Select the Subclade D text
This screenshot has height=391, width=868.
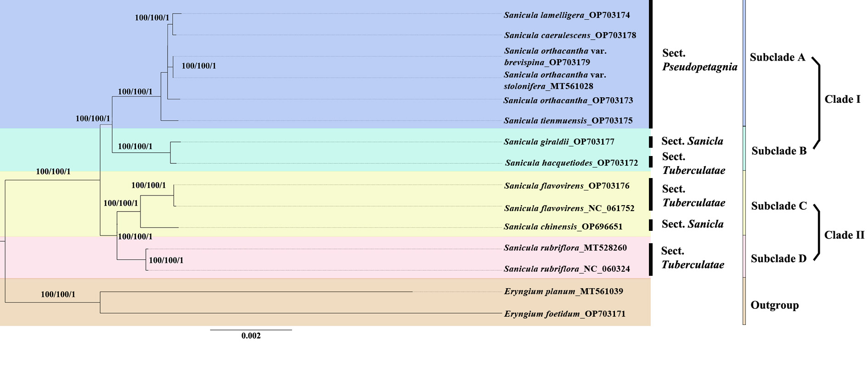[x=778, y=259]
